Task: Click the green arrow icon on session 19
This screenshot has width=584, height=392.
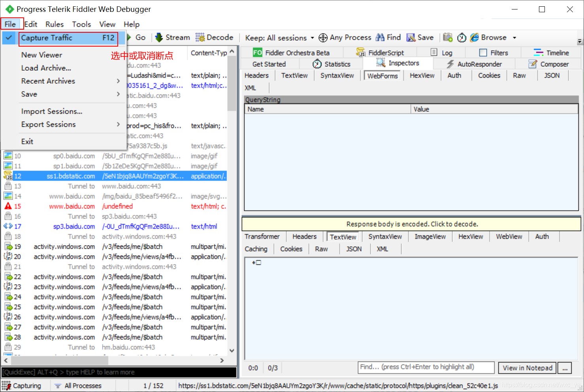Action: coord(8,246)
